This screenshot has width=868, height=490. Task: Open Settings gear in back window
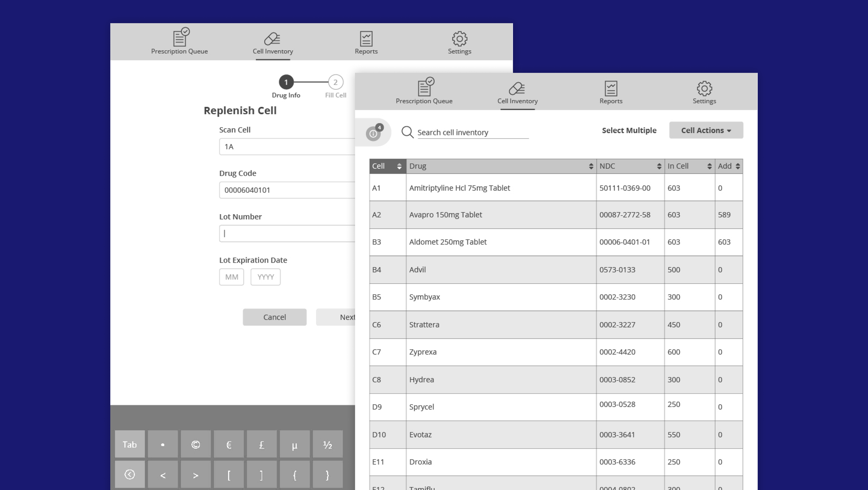[459, 39]
